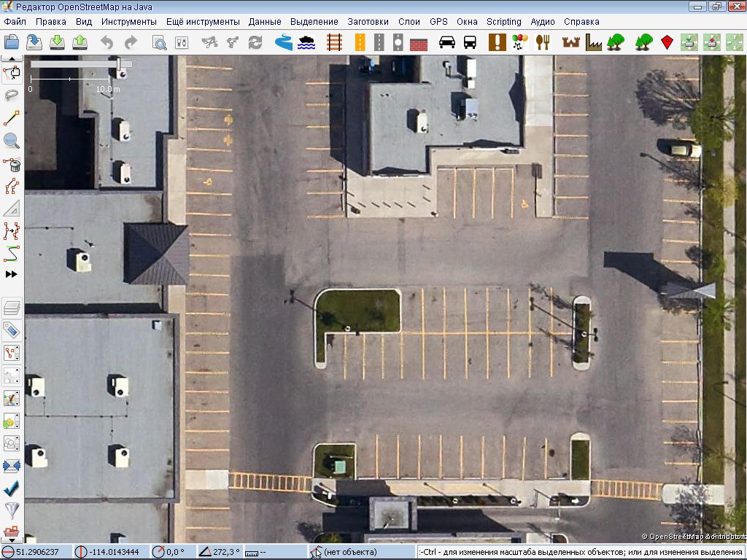Open the Файл menu
Image resolution: width=747 pixels, height=560 pixels.
[15, 22]
